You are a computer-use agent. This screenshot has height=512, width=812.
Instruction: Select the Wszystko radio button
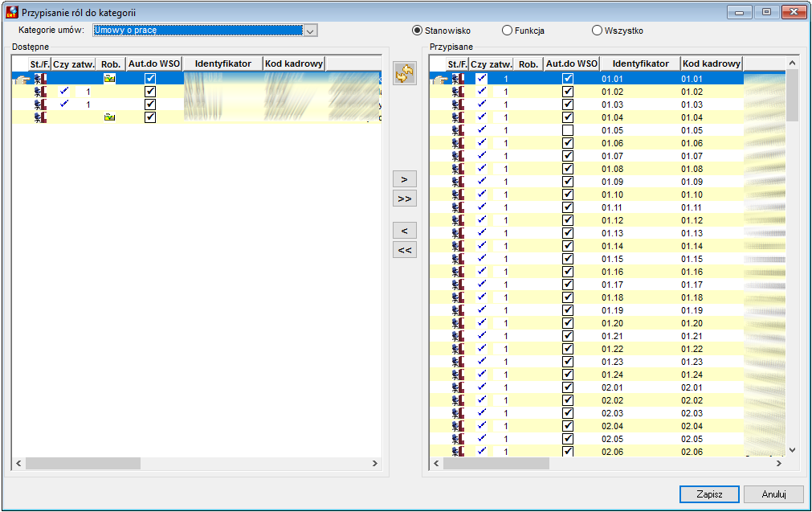click(x=597, y=31)
